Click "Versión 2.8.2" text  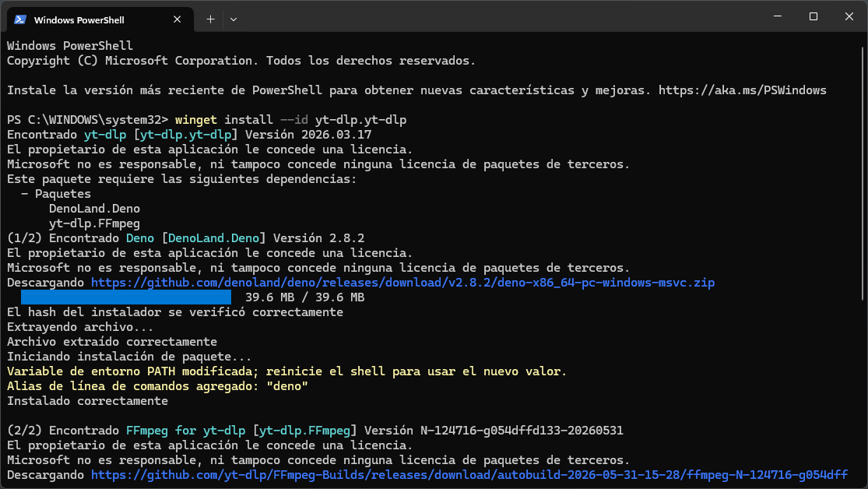pos(319,238)
